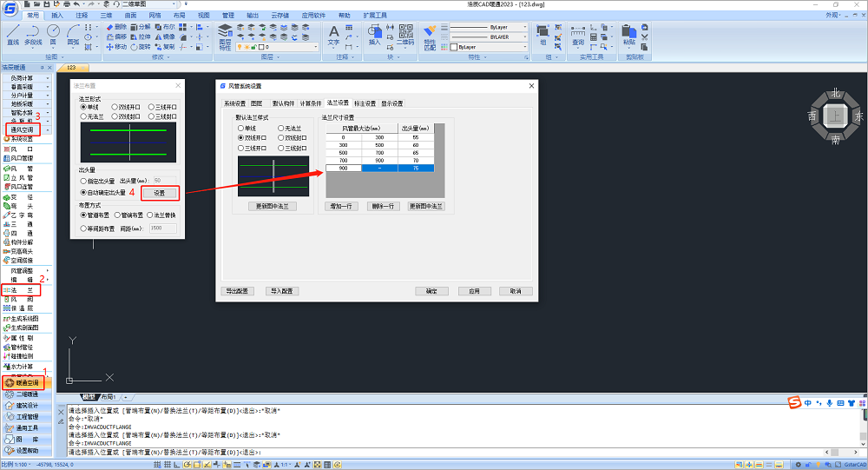Switch to the 注释 ribbon tab

[x=82, y=16]
